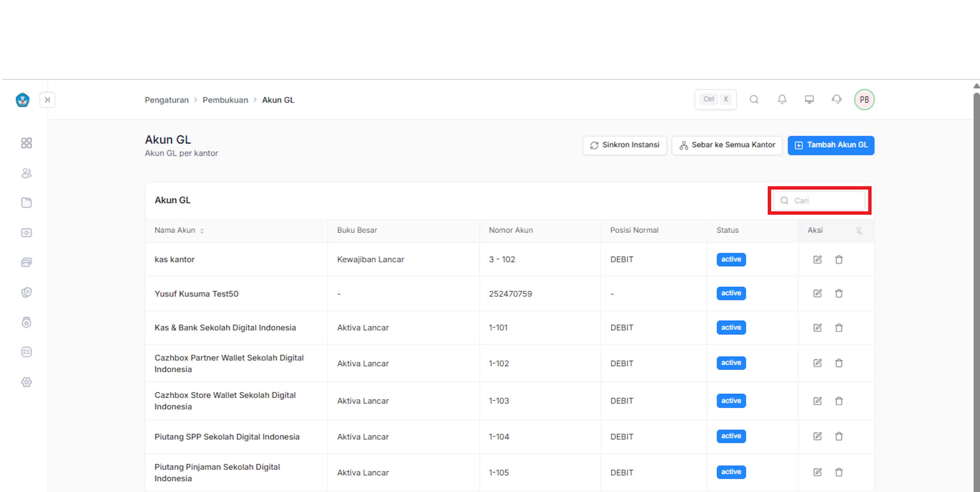The height and width of the screenshot is (492, 980).
Task: Open the PB user avatar menu
Action: [x=864, y=99]
